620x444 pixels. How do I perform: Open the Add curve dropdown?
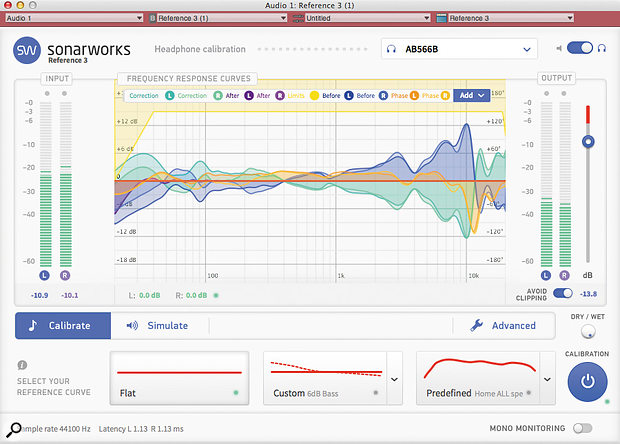[472, 95]
